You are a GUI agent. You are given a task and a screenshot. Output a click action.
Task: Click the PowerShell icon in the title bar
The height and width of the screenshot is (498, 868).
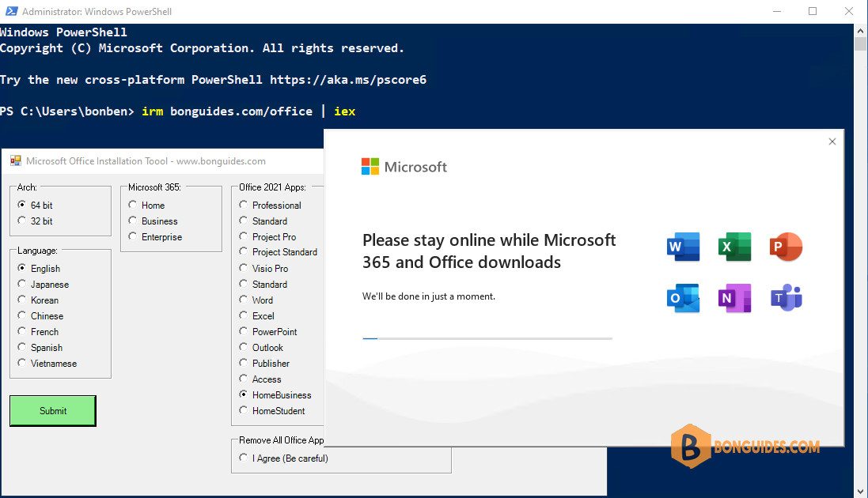click(x=11, y=11)
